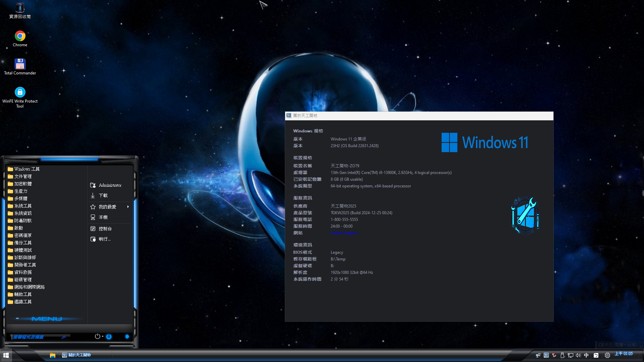The width and height of the screenshot is (644, 362).
Task: Open the 磁碟管理 folder entry
Action: (x=23, y=280)
